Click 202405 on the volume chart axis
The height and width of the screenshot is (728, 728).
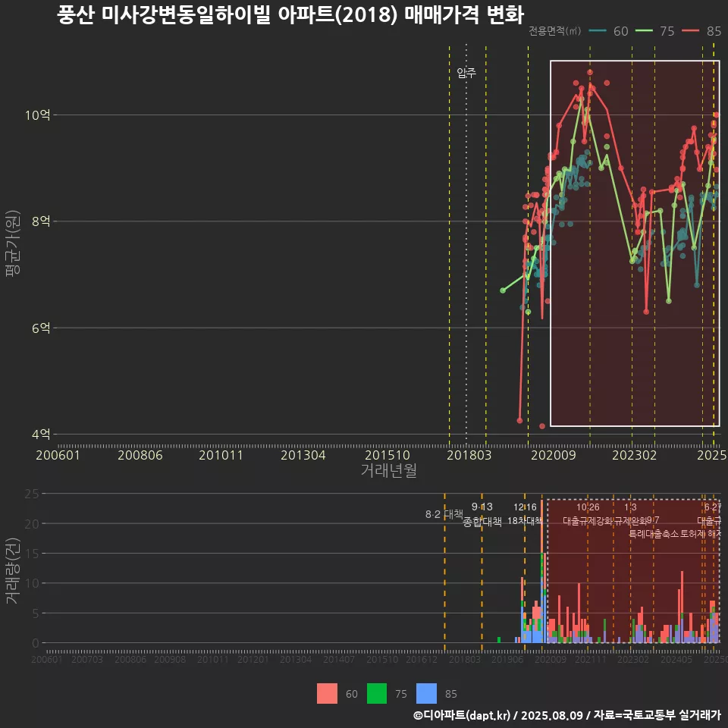pos(676,659)
